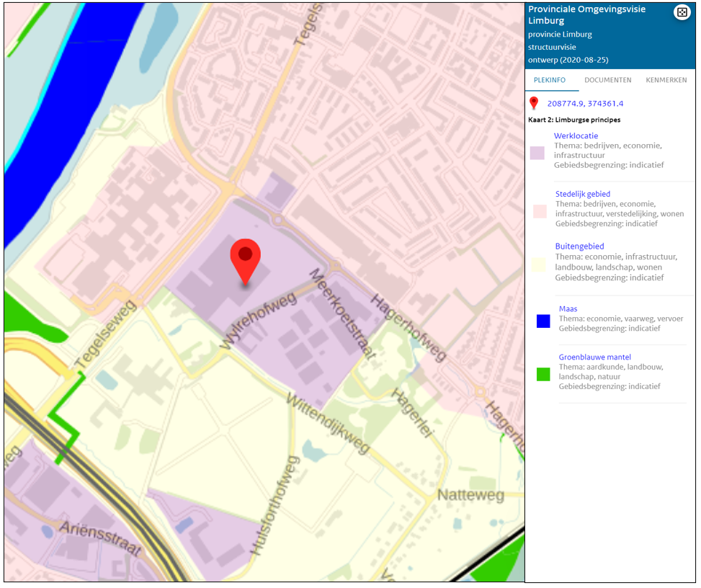Click the expand icon in panel header
The height and width of the screenshot is (588, 701).
click(682, 12)
